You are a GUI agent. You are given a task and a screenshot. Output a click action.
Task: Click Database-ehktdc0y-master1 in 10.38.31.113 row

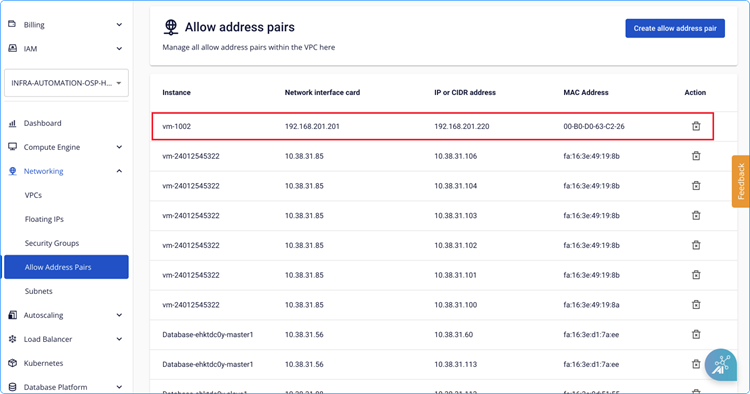(x=208, y=364)
